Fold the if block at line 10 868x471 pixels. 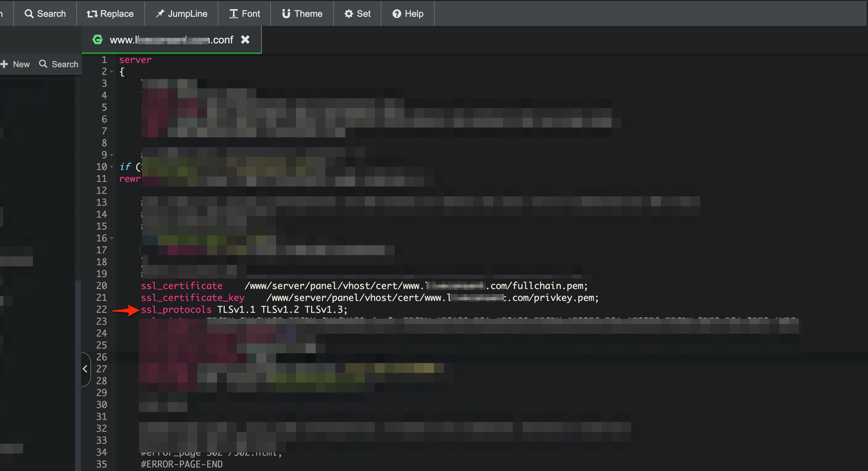click(x=112, y=167)
